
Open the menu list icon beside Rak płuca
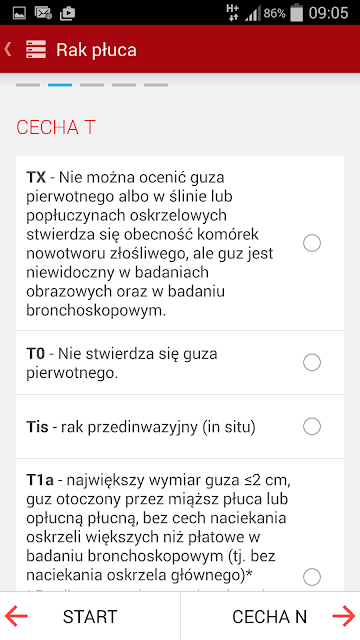(36, 49)
